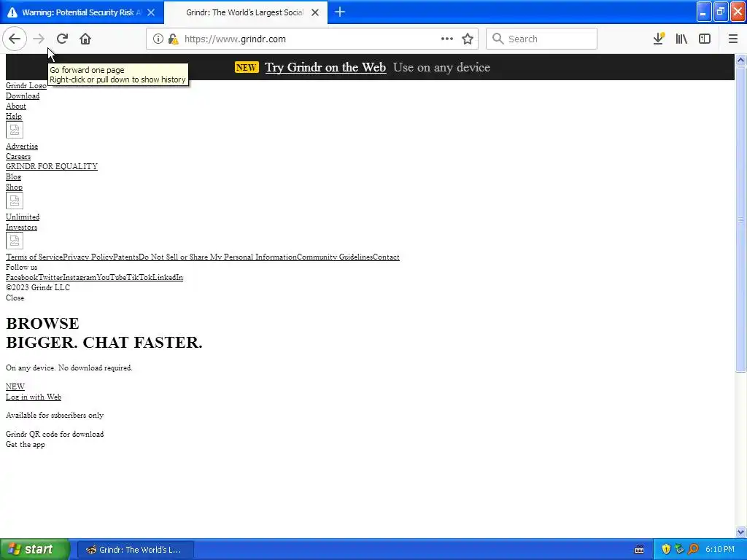Click the NEW link above Log in
The image size is (747, 560).
tap(15, 386)
